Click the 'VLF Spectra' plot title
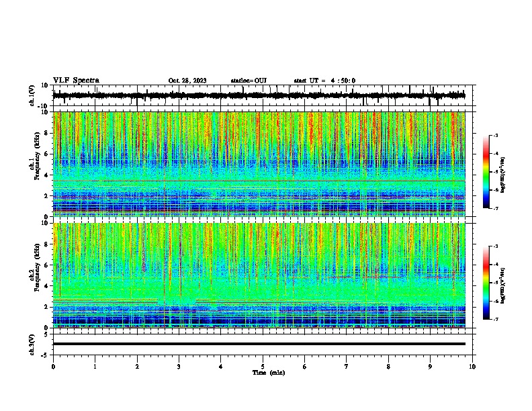 76,81
